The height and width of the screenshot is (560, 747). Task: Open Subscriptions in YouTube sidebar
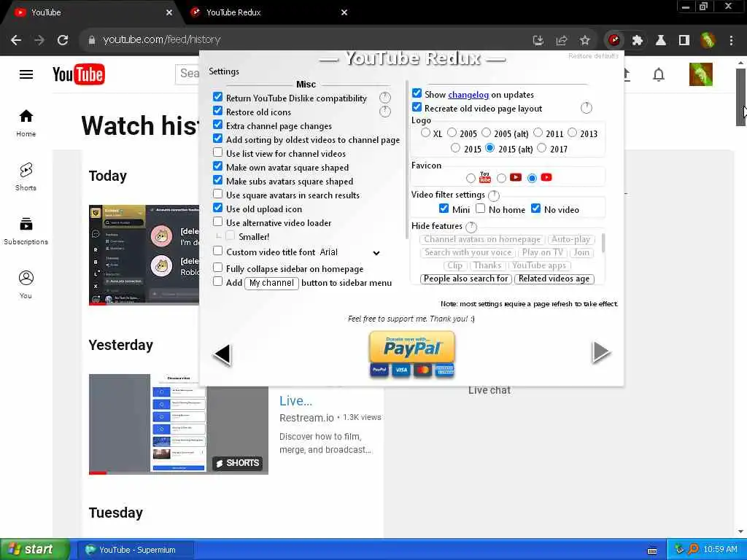(x=26, y=230)
